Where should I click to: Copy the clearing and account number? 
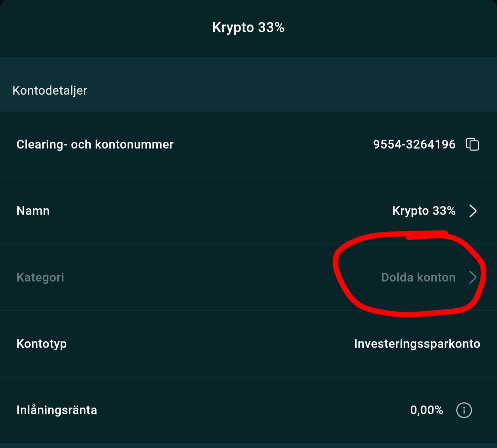tap(472, 144)
